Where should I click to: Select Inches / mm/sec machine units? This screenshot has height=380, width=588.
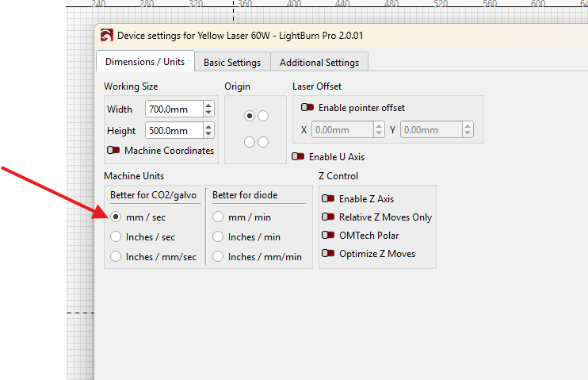tap(116, 256)
